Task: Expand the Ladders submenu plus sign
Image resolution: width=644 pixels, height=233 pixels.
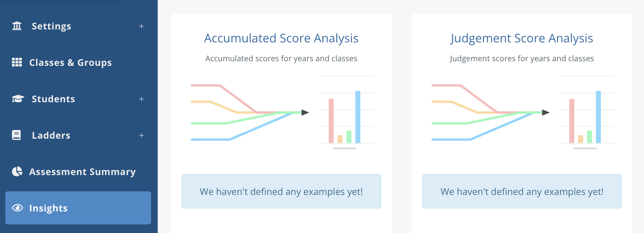Action: click(x=141, y=135)
